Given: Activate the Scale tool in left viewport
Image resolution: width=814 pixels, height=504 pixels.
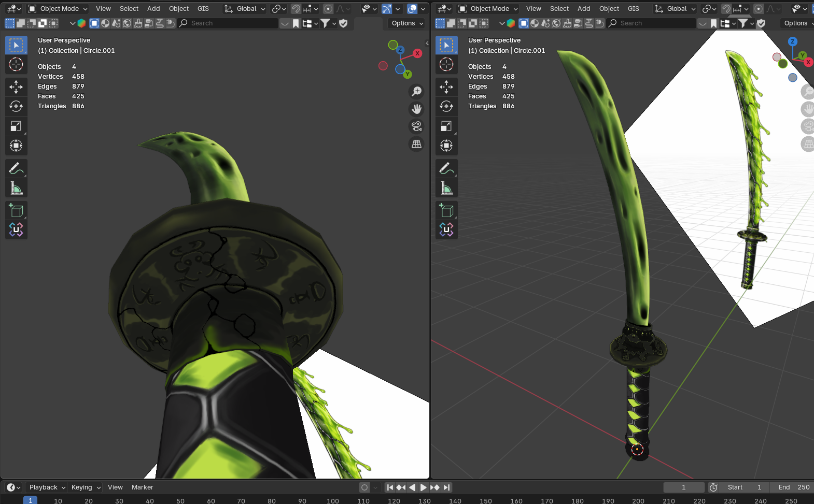Looking at the screenshot, I should click(x=16, y=126).
